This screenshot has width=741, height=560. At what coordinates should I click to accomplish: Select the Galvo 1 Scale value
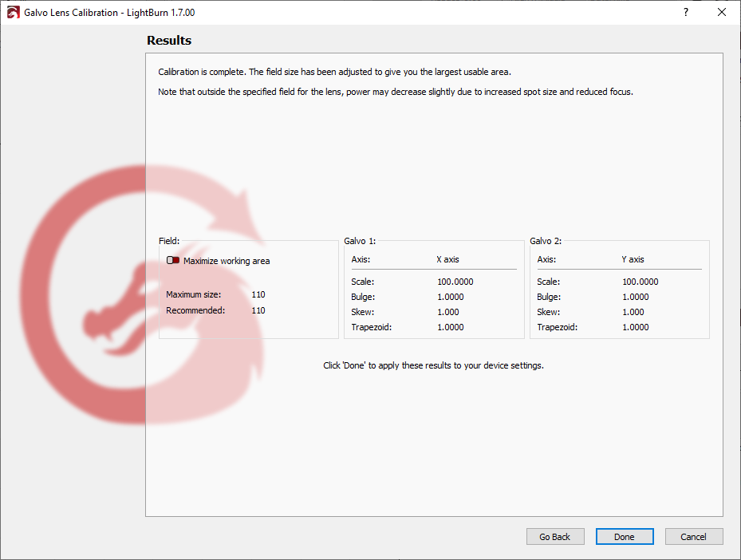(455, 282)
